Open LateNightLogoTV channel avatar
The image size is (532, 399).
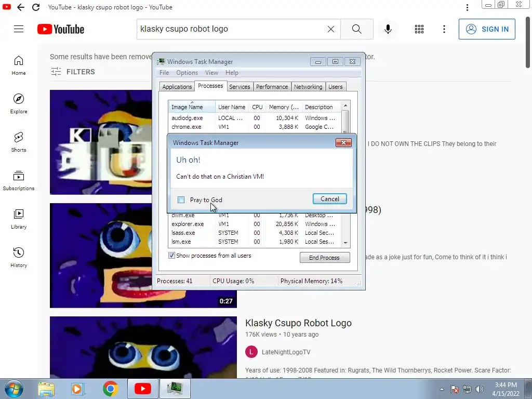pos(251,352)
